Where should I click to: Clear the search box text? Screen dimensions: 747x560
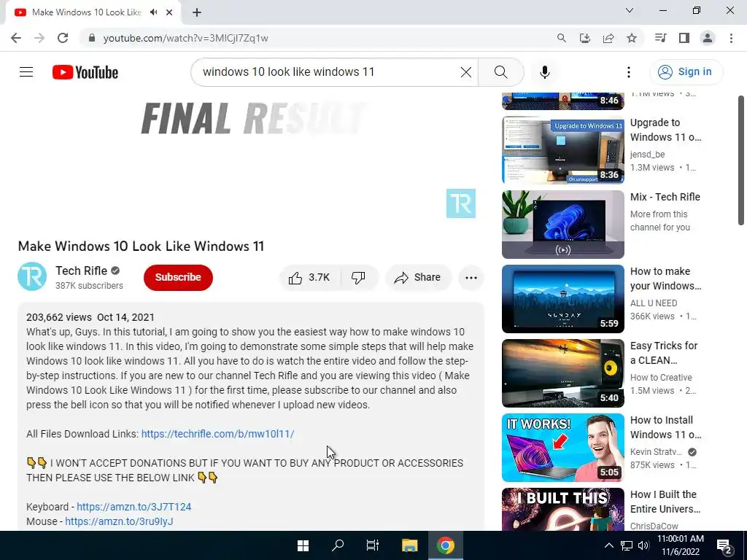(466, 72)
